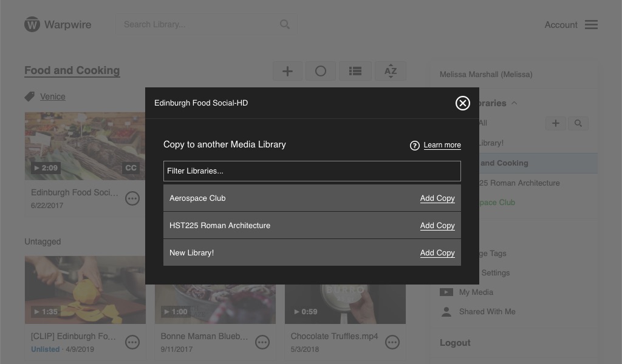Click the tag icon beside Venice

click(30, 96)
